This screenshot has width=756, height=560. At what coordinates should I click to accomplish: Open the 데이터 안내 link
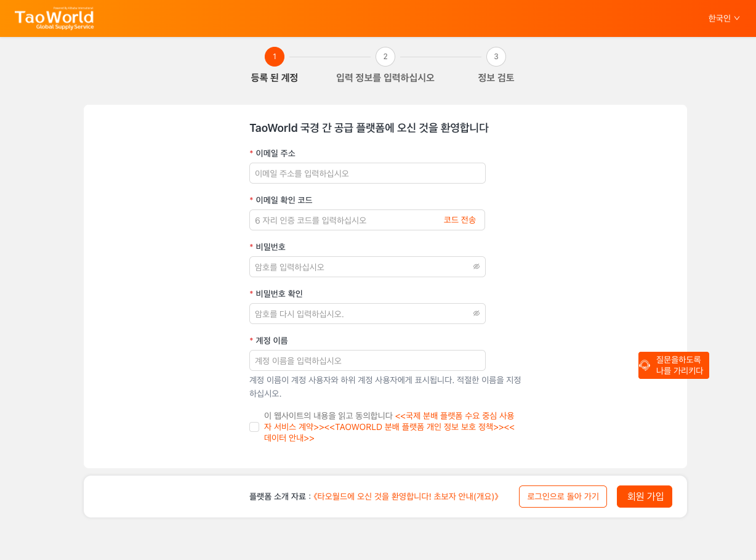(x=289, y=438)
